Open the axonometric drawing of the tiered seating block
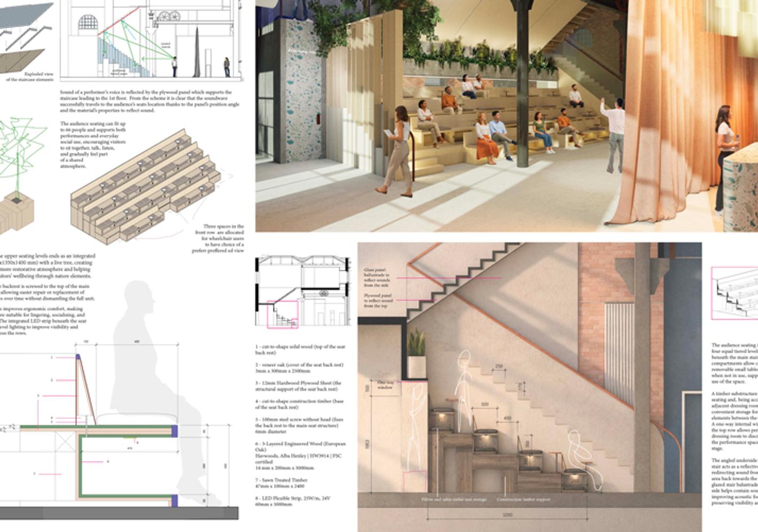 click(x=145, y=187)
